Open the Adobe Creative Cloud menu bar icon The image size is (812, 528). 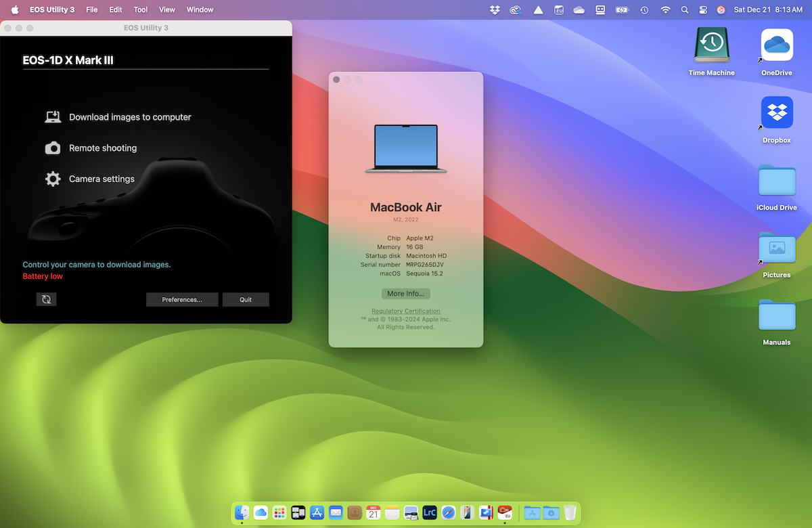516,9
